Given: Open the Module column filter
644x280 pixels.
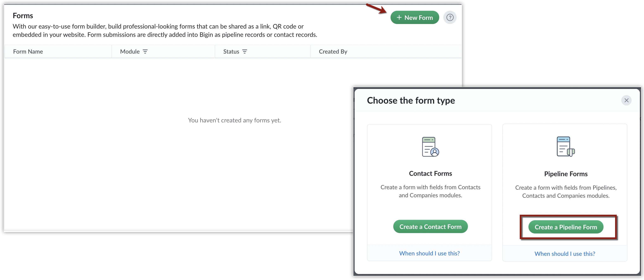Looking at the screenshot, I should [x=145, y=51].
